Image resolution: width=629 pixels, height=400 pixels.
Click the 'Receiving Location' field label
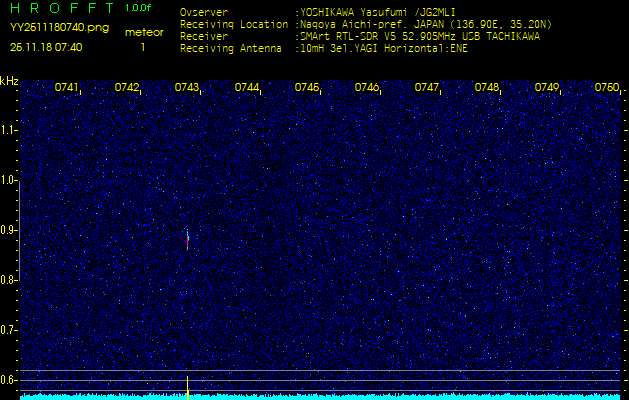pyautogui.click(x=234, y=24)
